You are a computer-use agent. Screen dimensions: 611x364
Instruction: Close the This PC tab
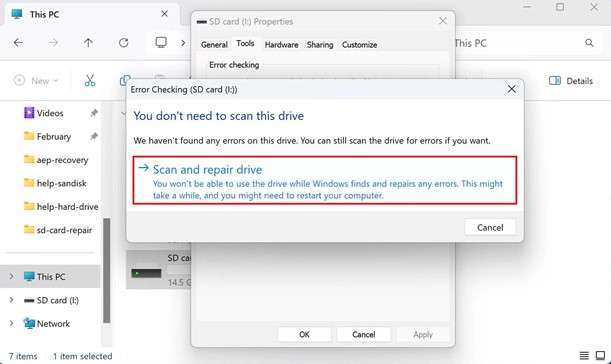pyautogui.click(x=164, y=14)
